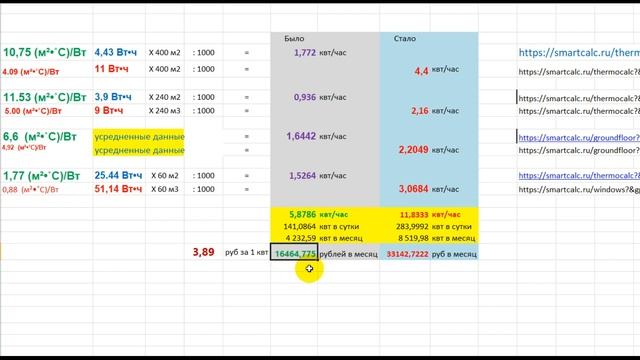This screenshot has height=360, width=640.
Task: Select the blue '3,9 Вт•ч' cell
Action: (x=113, y=97)
